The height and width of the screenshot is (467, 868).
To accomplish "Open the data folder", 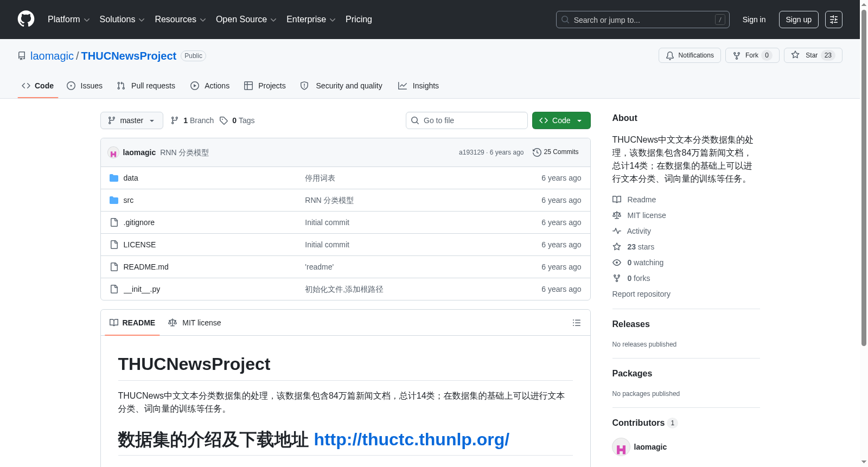I will (x=131, y=178).
